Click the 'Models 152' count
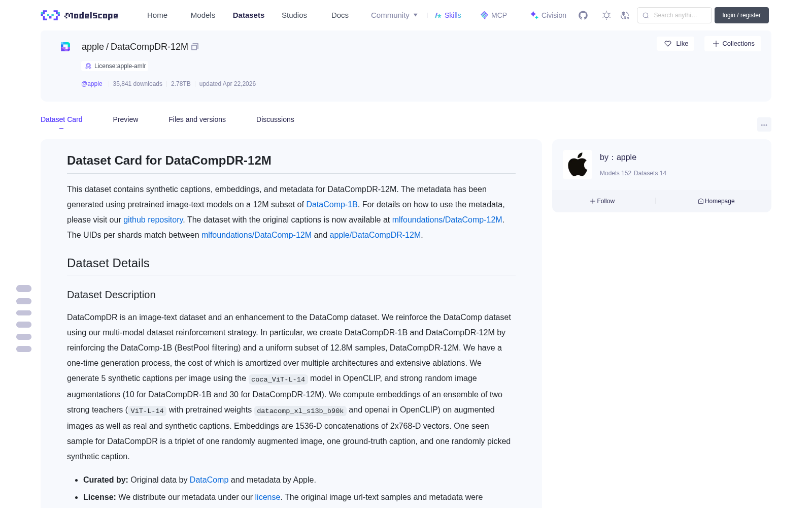The height and width of the screenshot is (508, 812). point(616,173)
